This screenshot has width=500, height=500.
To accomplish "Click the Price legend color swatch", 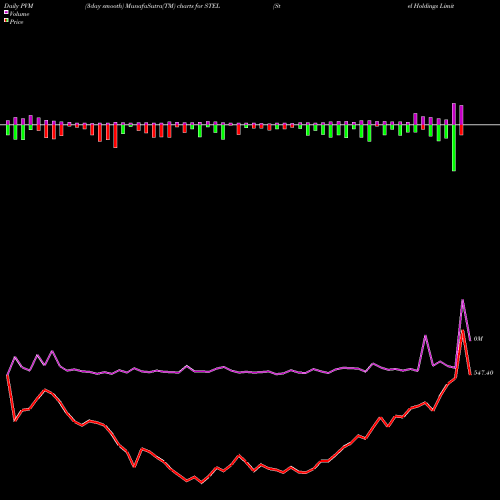I will pyautogui.click(x=6, y=21).
